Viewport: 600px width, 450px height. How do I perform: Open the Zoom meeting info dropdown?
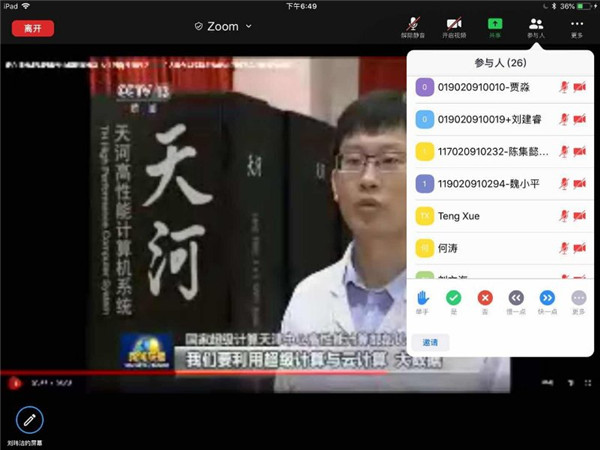223,26
